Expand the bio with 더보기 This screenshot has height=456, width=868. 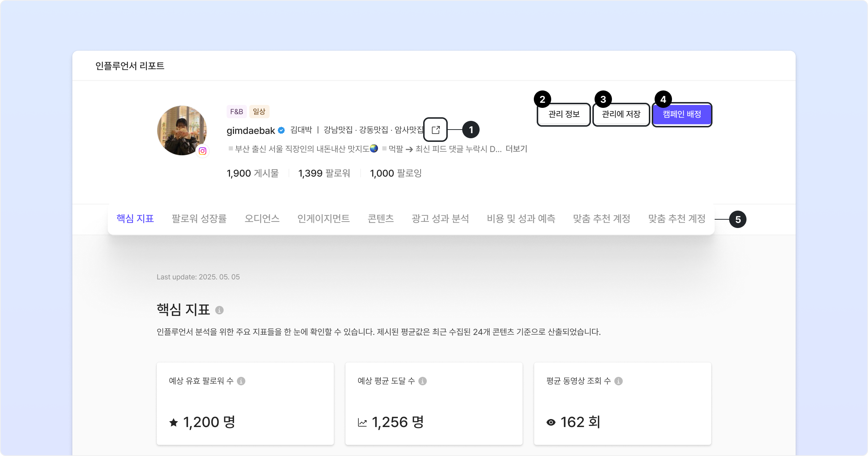click(516, 149)
